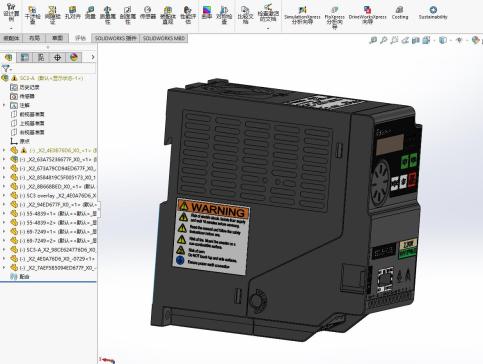This screenshot has width=483, height=364.
Task: Open Mass Properties tool
Action: (x=107, y=15)
